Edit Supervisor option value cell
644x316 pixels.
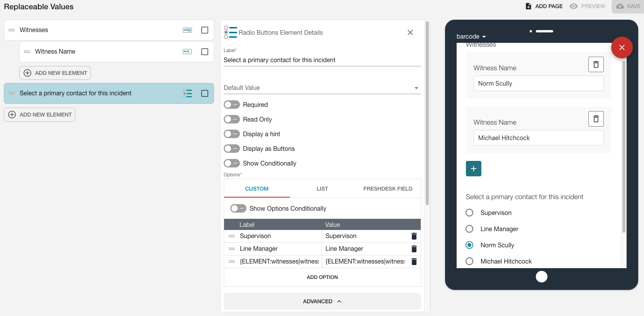[365, 236]
